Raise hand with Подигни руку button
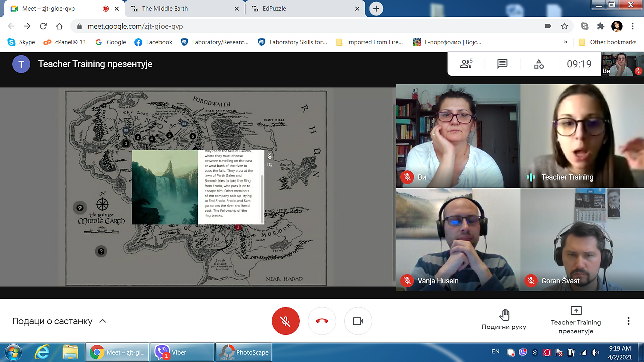 pos(504,320)
